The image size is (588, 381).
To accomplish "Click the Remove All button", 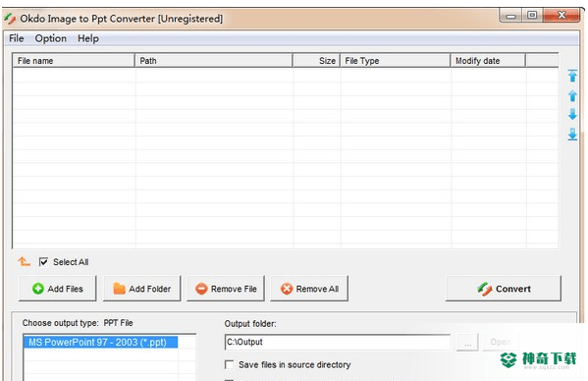I will click(309, 289).
